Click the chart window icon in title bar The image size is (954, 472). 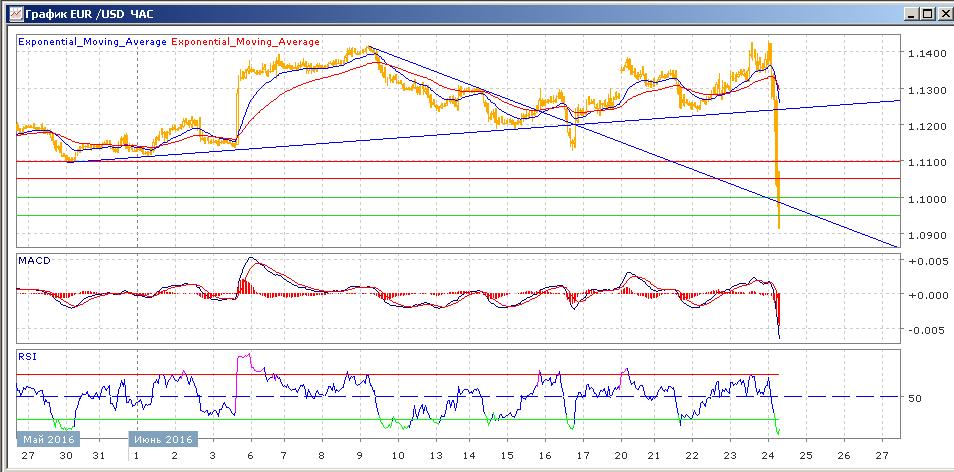[10, 13]
